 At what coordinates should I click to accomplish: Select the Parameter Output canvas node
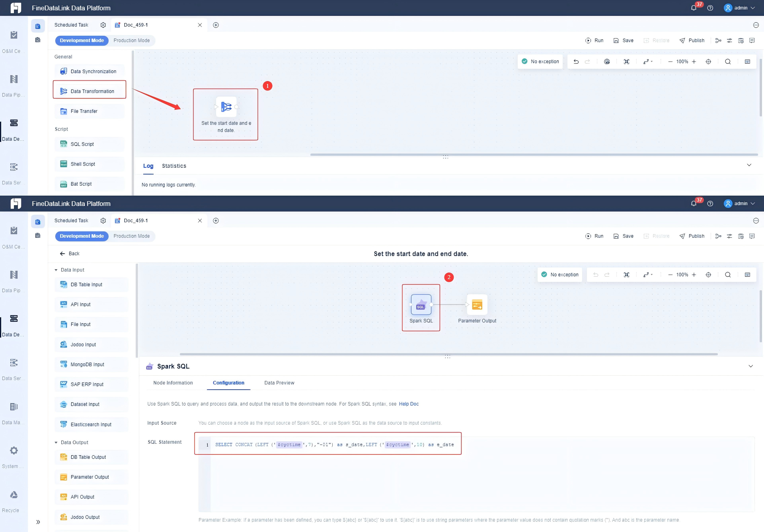click(x=477, y=305)
